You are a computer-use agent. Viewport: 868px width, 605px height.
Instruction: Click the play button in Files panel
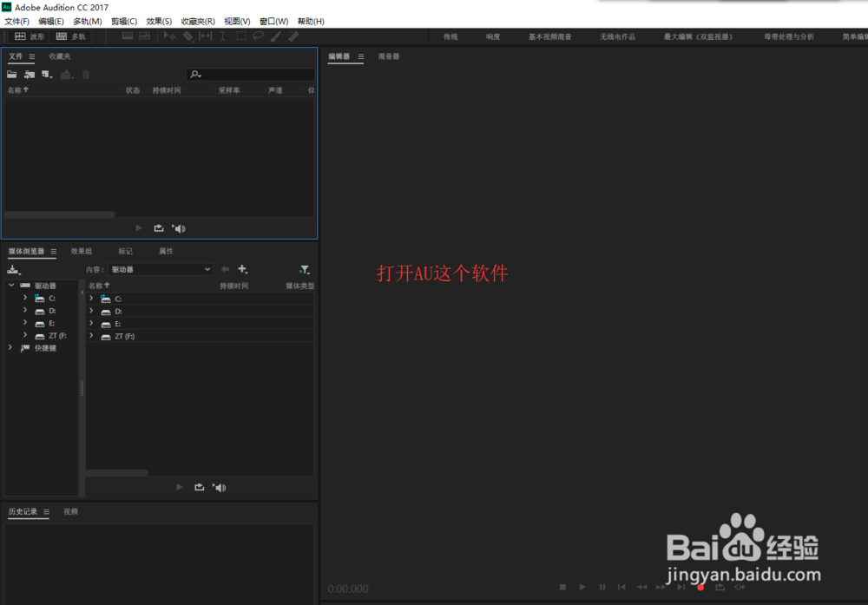click(139, 228)
